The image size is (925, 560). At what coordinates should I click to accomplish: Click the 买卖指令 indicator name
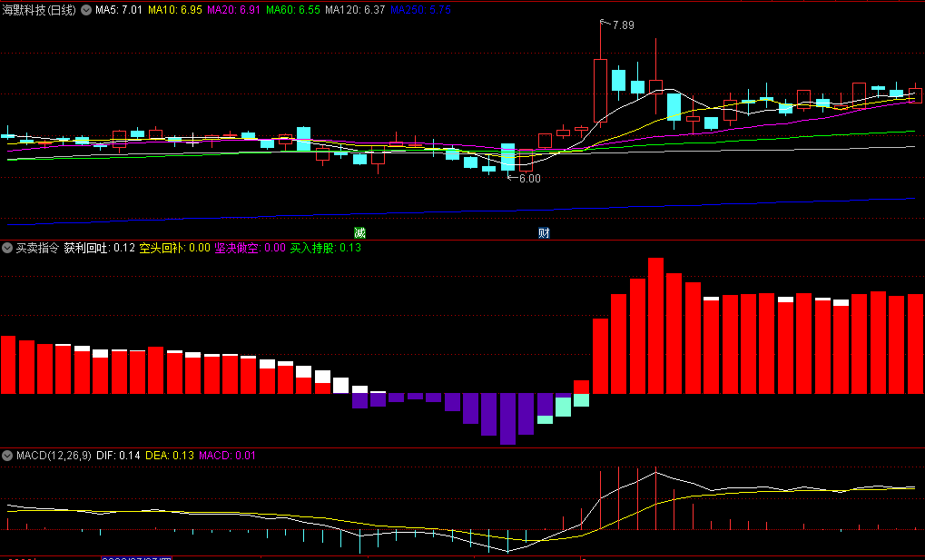tap(37, 248)
